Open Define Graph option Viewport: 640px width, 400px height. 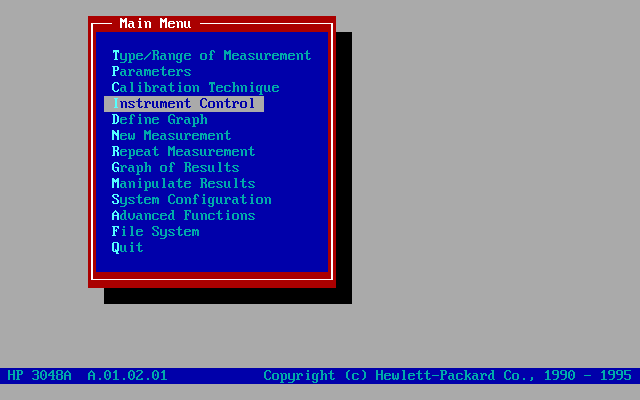coord(160,120)
